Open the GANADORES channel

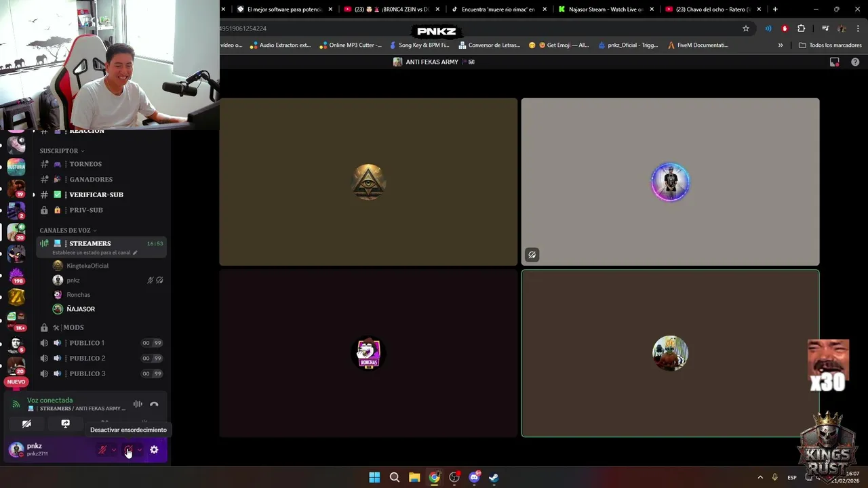pyautogui.click(x=102, y=179)
